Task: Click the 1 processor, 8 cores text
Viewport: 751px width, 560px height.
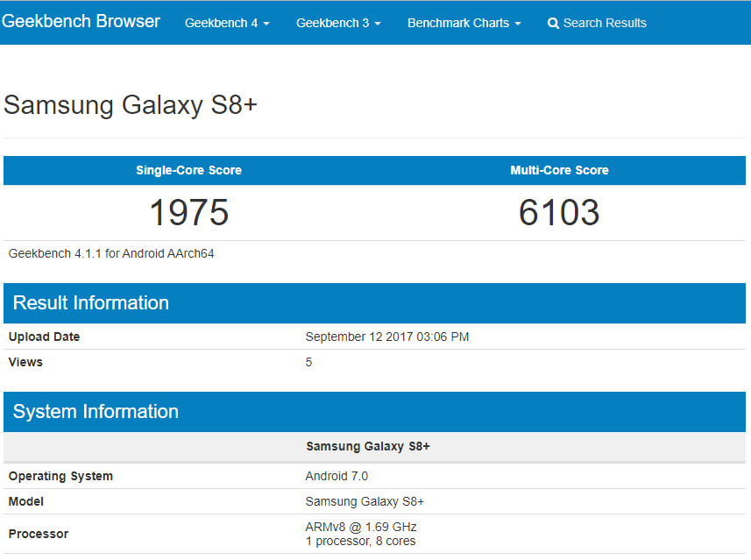Action: coord(360,541)
